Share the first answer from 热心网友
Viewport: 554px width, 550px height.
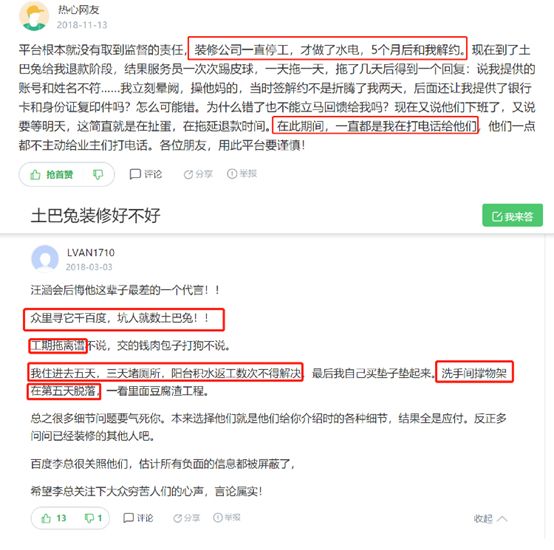click(198, 174)
